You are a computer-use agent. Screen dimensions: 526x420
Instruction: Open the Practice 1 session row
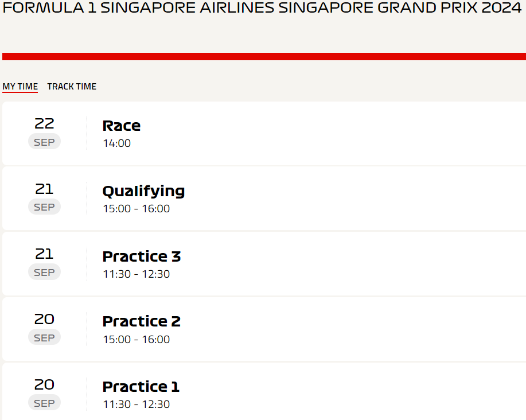(264, 392)
